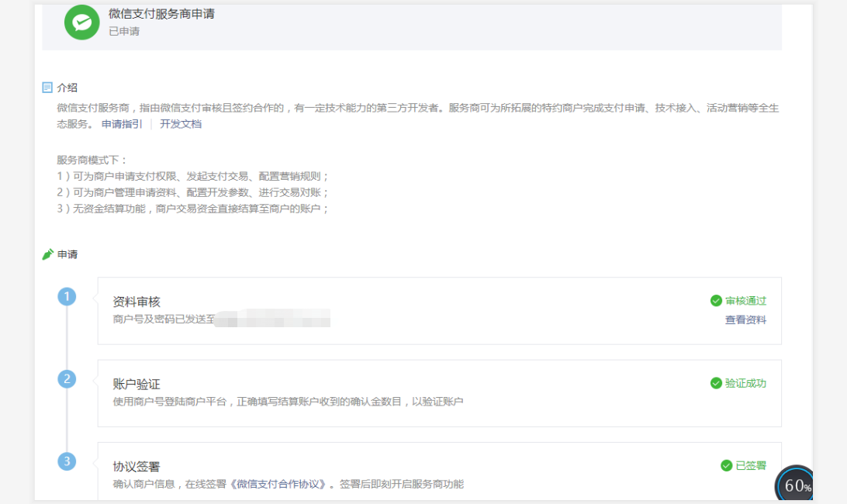The width and height of the screenshot is (847, 504).
Task: Open the 查看资料 link
Action: (x=745, y=319)
